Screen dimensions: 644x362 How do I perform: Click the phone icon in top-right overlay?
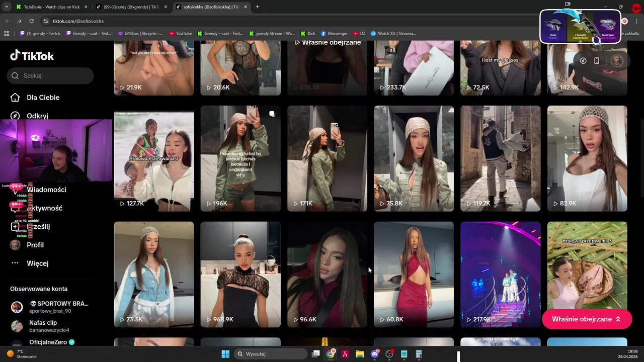point(597,61)
